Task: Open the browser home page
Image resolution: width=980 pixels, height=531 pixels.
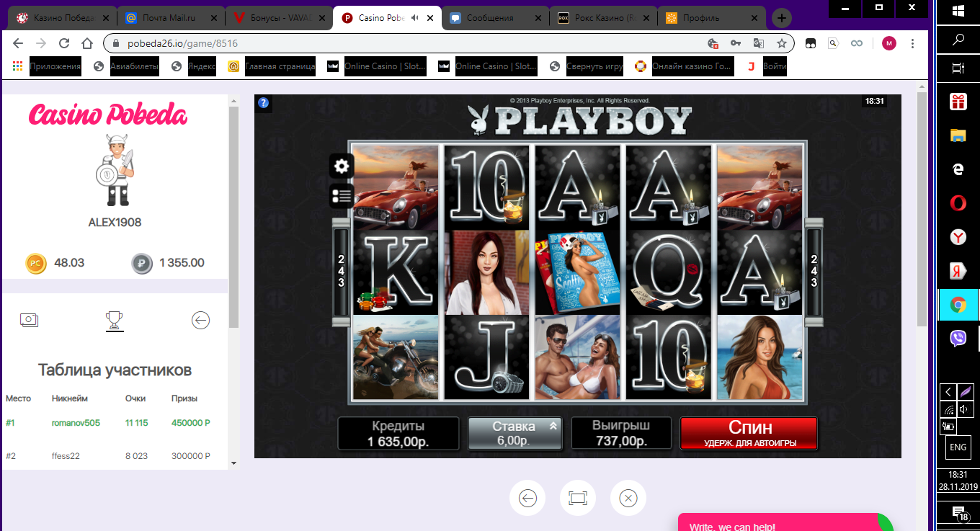Action: (87, 43)
